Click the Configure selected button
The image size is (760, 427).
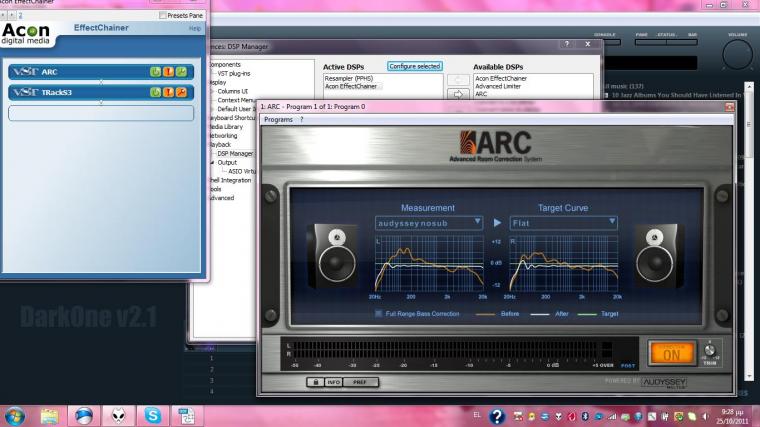[414, 66]
